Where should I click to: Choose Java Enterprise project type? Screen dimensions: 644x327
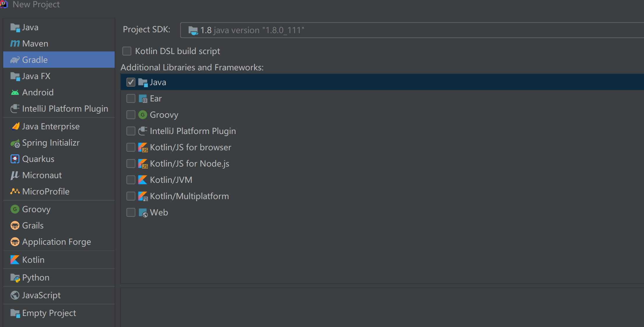(x=51, y=126)
